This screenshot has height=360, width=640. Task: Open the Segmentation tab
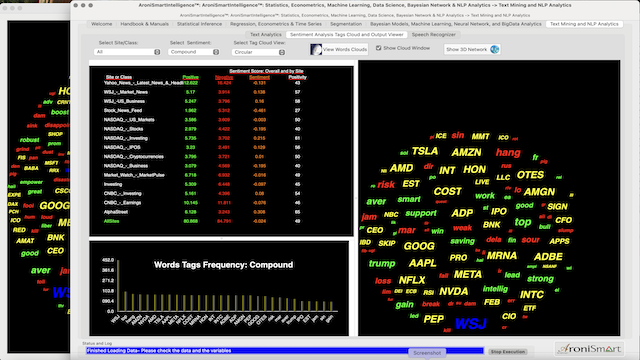(346, 24)
